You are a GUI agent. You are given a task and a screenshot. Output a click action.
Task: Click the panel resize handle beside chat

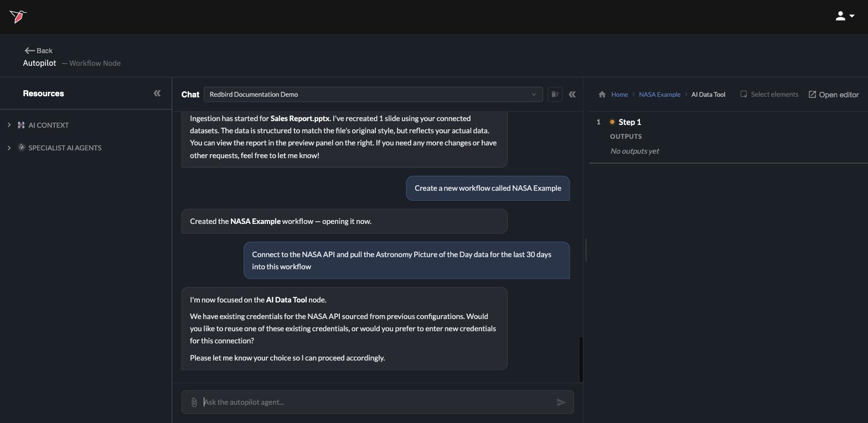point(586,250)
